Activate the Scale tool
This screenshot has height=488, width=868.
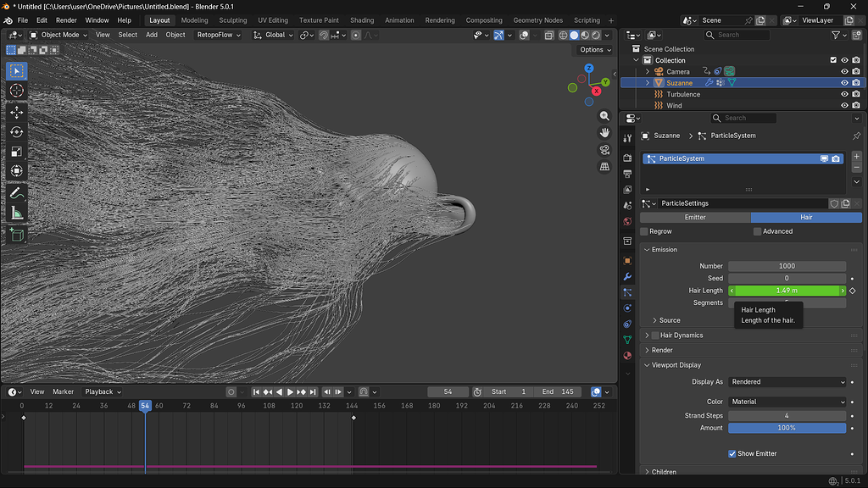(x=17, y=152)
